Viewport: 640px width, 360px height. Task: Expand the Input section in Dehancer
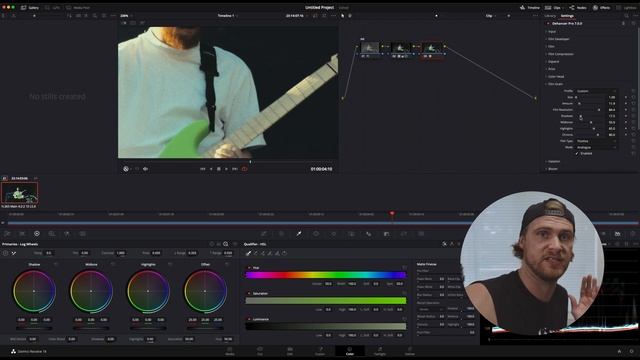[552, 31]
